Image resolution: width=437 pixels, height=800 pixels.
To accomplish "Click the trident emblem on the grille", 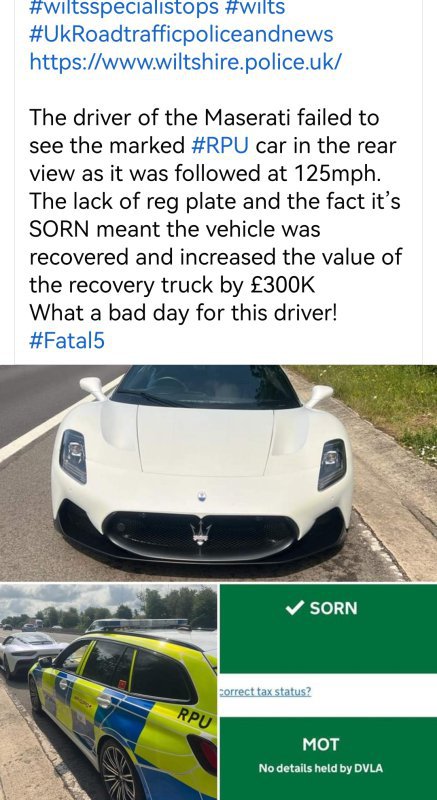I will click(200, 533).
